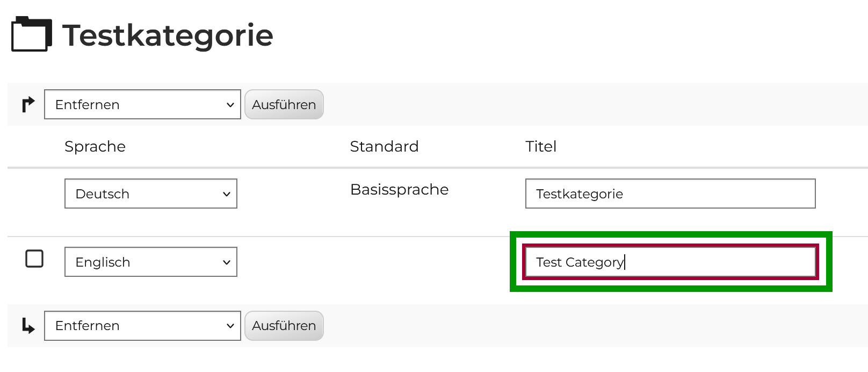Image resolution: width=868 pixels, height=372 pixels.
Task: Click the upper right-turn arrow icon
Action: (x=28, y=104)
